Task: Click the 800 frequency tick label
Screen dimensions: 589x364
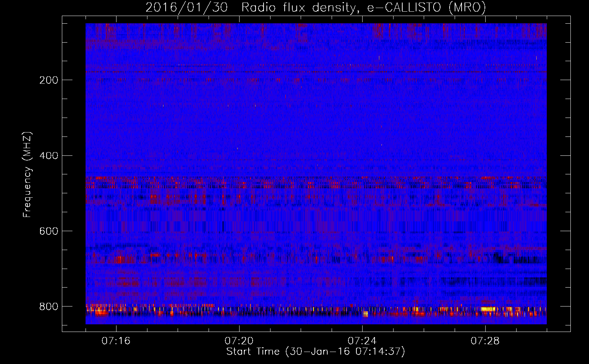Action: tap(49, 307)
